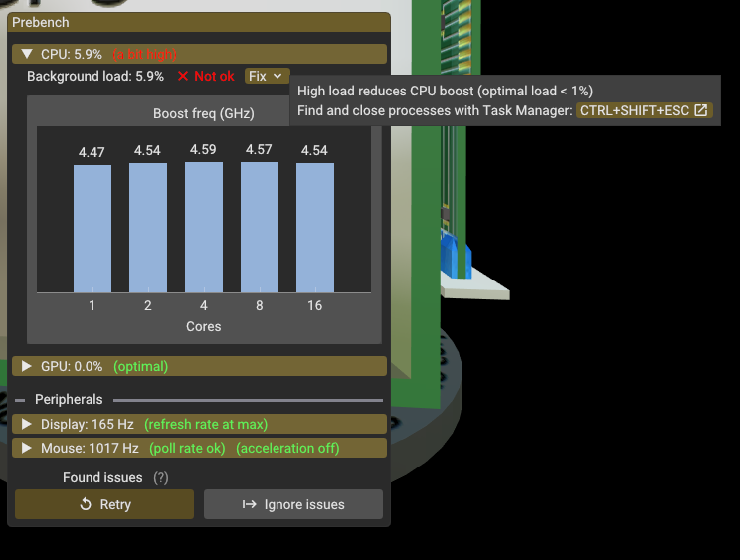Viewport: 740px width, 560px height.
Task: Select the 16-core bar labeled 4.54
Action: point(315,228)
